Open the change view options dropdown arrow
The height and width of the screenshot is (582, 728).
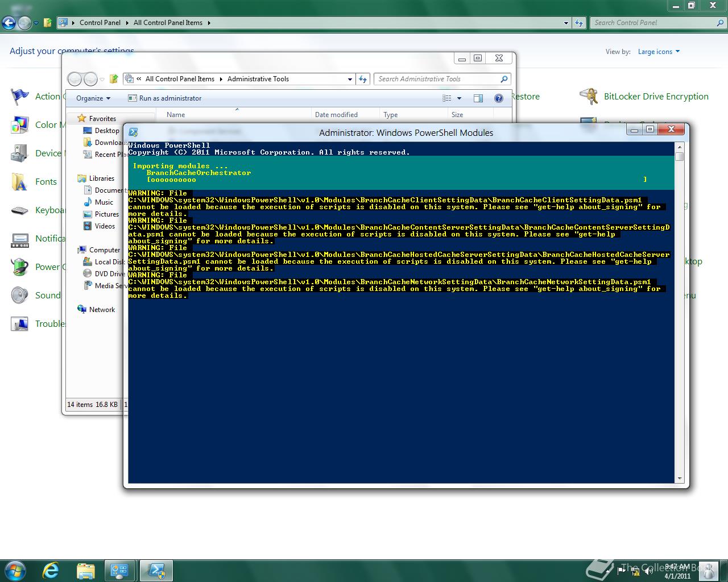tap(459, 98)
